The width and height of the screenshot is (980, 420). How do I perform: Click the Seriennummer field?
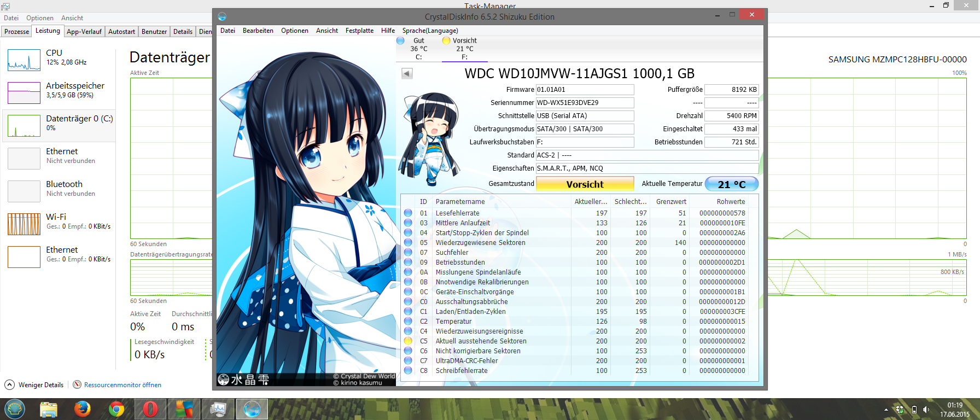click(585, 103)
